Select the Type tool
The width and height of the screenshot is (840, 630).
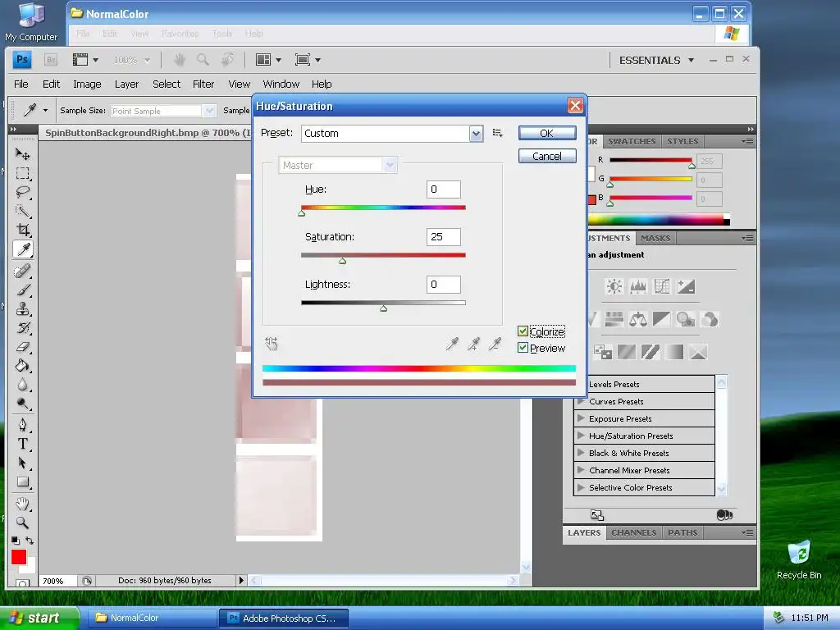tap(22, 444)
